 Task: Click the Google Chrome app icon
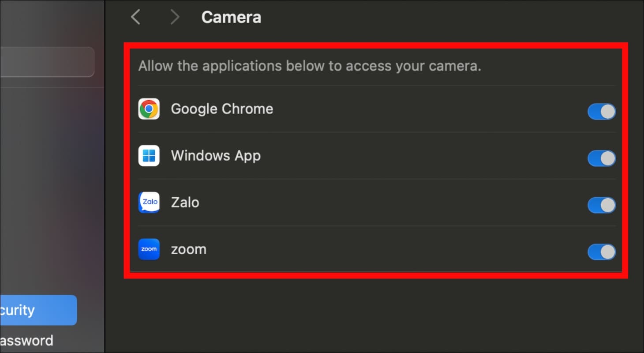coord(149,109)
